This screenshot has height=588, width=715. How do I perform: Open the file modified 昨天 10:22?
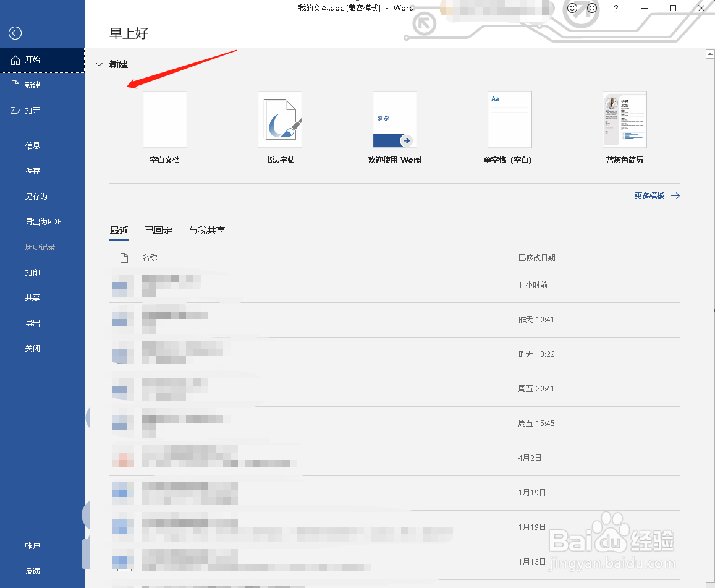click(x=395, y=354)
